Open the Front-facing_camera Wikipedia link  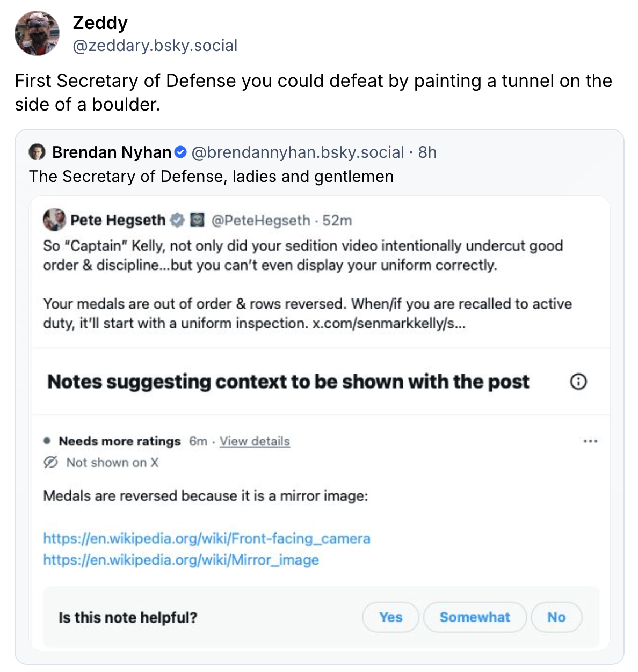pyautogui.click(x=207, y=538)
